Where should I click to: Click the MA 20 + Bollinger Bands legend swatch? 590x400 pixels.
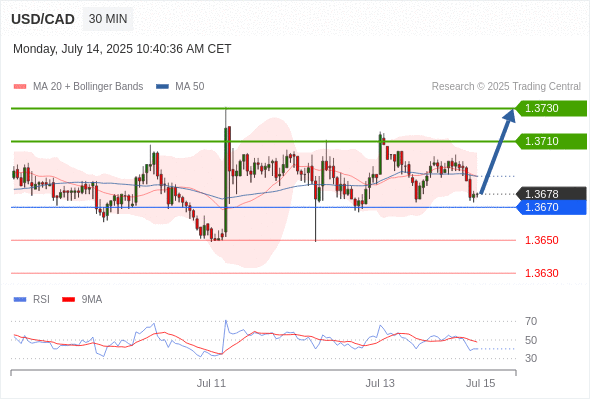point(20,87)
